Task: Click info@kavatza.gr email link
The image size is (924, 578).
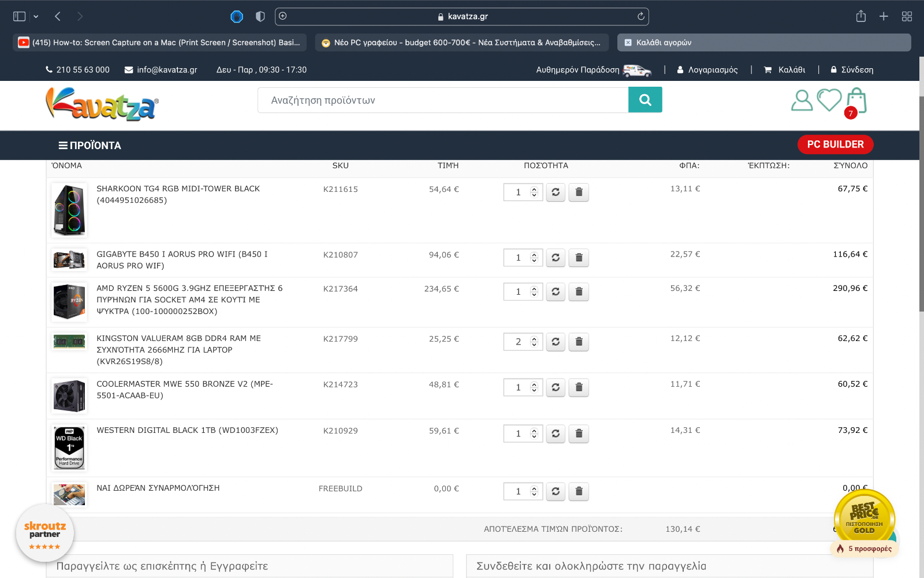Action: point(161,70)
